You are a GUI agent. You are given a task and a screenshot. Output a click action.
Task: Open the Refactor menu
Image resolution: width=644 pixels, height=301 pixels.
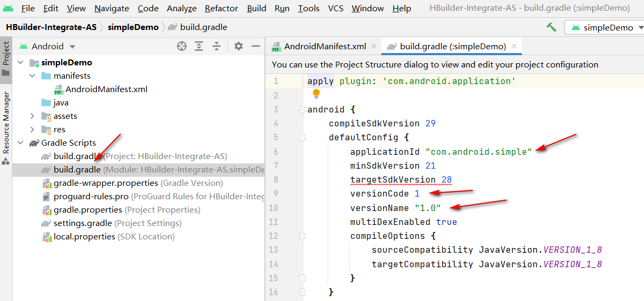pyautogui.click(x=221, y=8)
